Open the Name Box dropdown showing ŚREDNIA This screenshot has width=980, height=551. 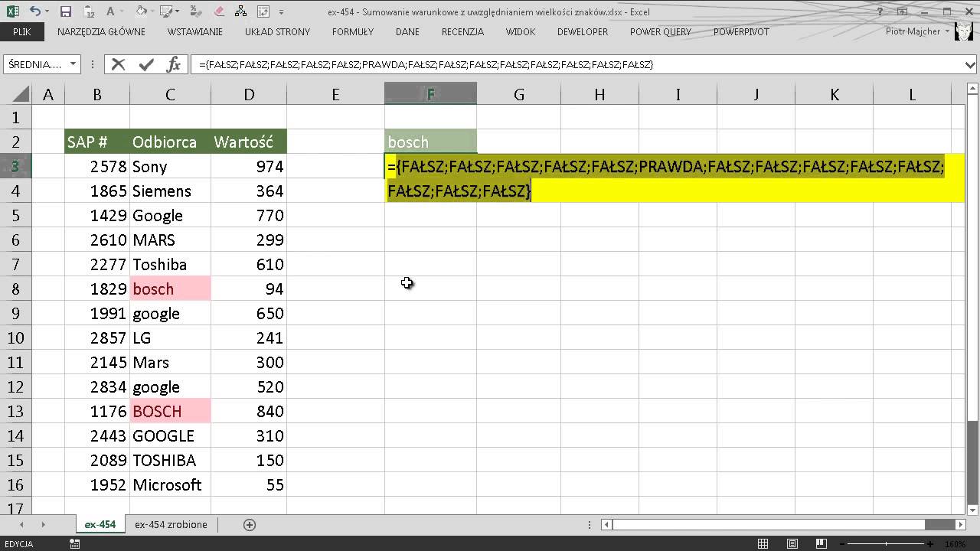(73, 65)
